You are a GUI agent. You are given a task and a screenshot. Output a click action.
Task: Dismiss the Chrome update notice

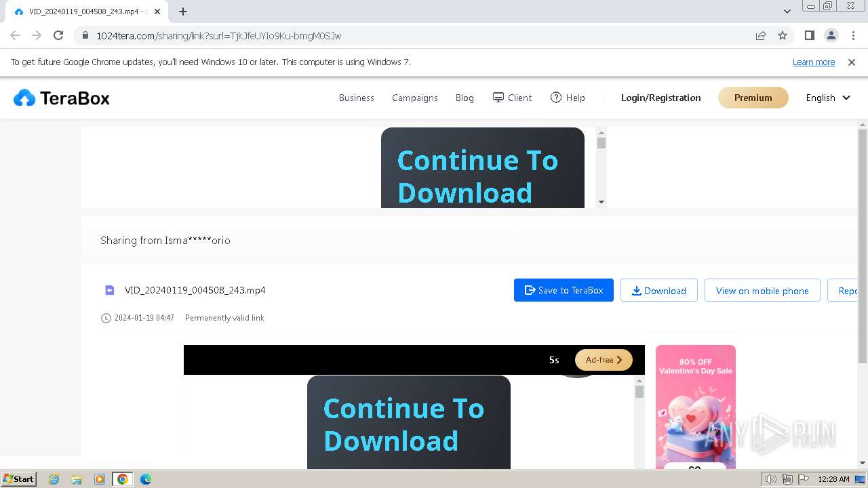tap(852, 62)
